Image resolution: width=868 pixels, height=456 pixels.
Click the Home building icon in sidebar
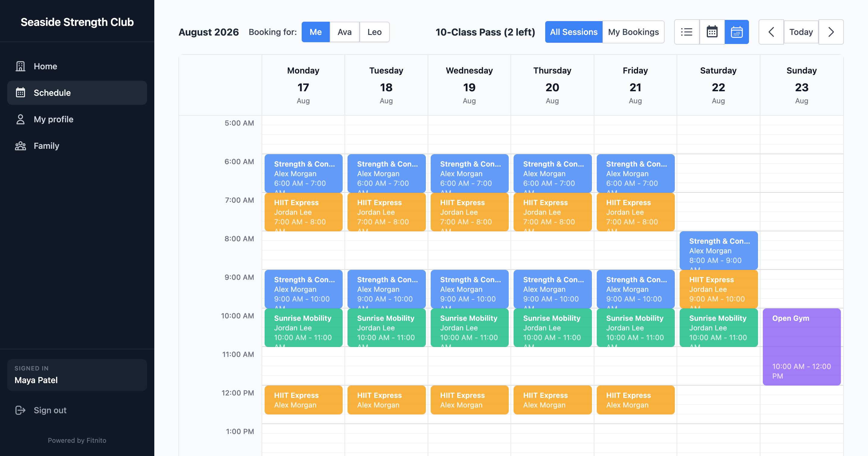tap(20, 66)
